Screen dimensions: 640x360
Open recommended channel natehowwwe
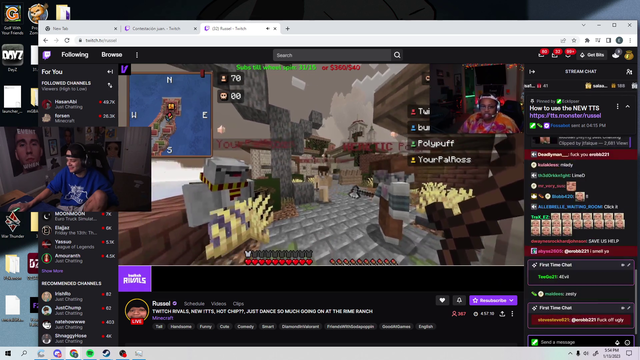coord(78,324)
